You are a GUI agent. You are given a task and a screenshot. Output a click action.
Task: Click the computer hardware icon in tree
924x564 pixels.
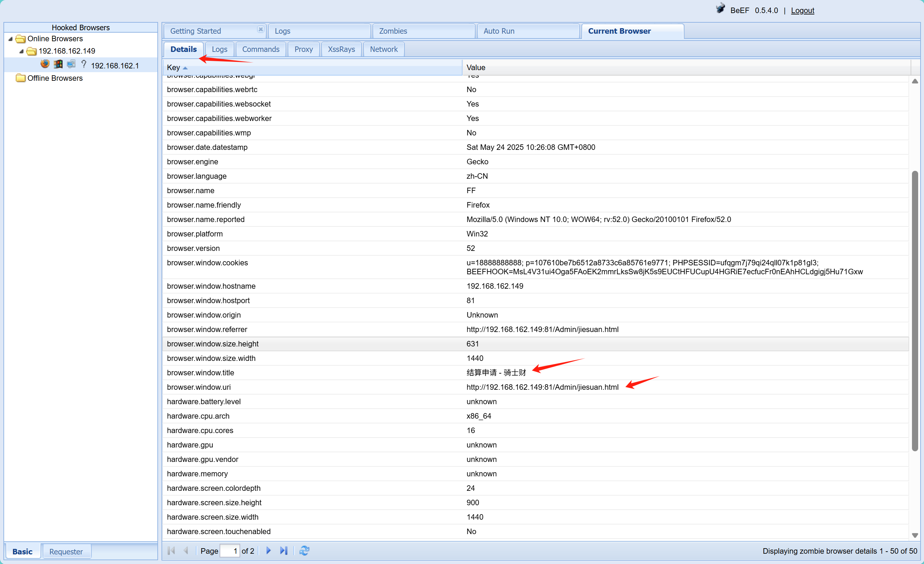[x=71, y=65]
